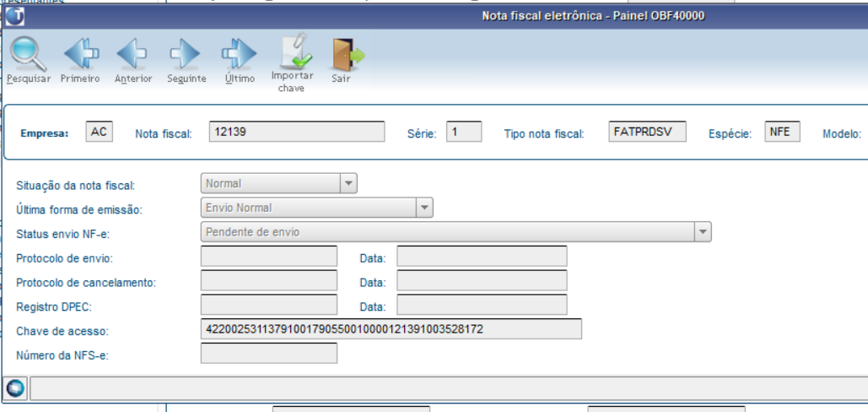The height and width of the screenshot is (412, 868).
Task: Click the Situação da nota fiscal label
Action: coord(76,186)
